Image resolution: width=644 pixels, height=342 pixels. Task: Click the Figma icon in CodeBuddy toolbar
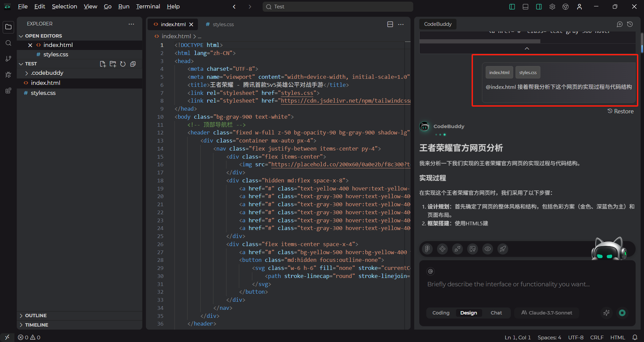click(427, 249)
